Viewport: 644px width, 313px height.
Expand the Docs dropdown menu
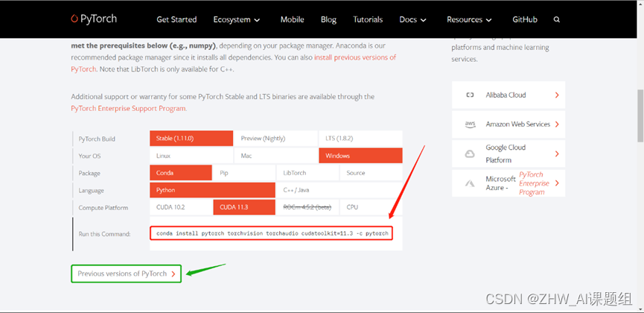tap(412, 19)
